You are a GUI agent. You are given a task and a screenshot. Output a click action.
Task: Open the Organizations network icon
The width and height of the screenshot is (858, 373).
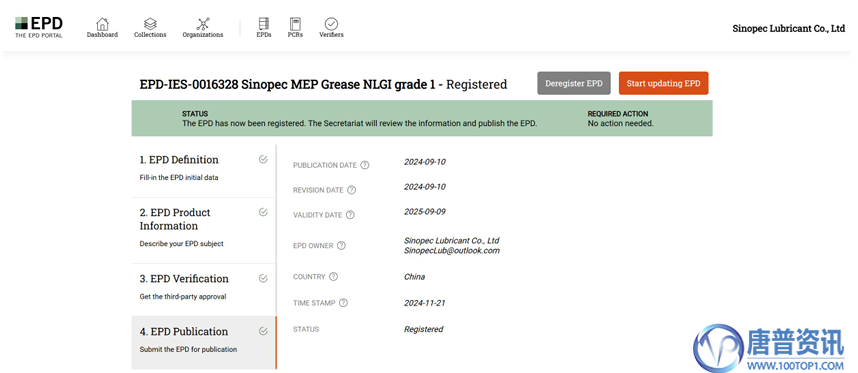point(203,24)
